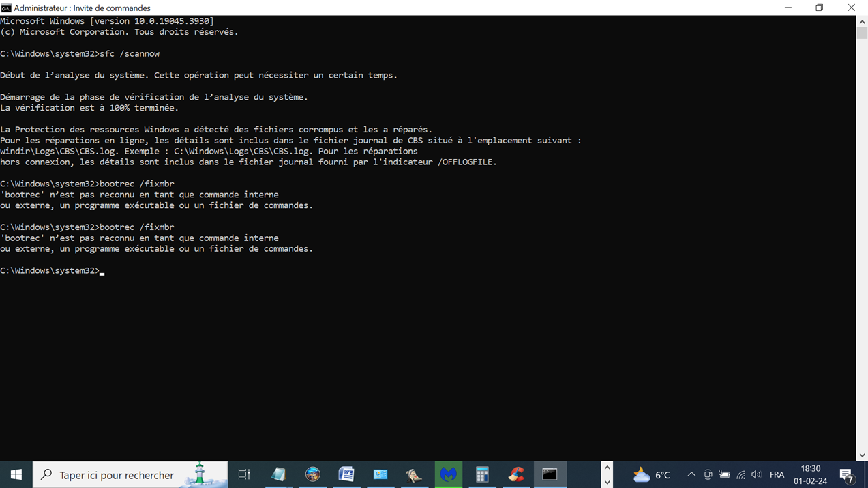Screen dimensions: 868x488
Task: Open the Wi-Fi network tray icon
Action: (x=740, y=475)
